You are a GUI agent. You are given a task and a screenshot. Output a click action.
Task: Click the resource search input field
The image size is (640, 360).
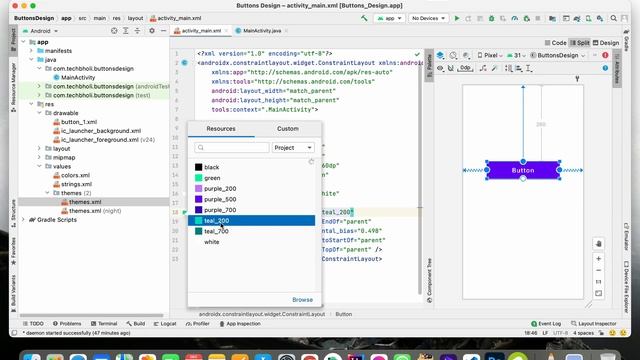click(232, 148)
